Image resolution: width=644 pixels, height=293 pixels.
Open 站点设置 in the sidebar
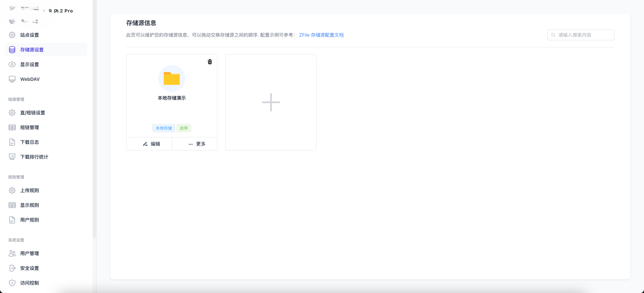pos(46,35)
